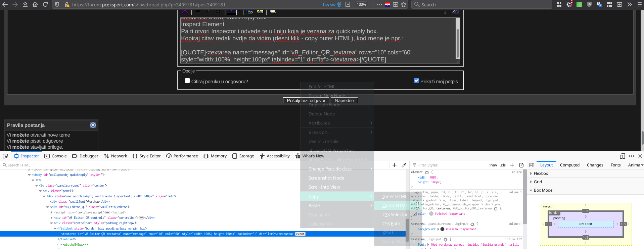
Task: Expand the Flexbox section
Action: 531,173
